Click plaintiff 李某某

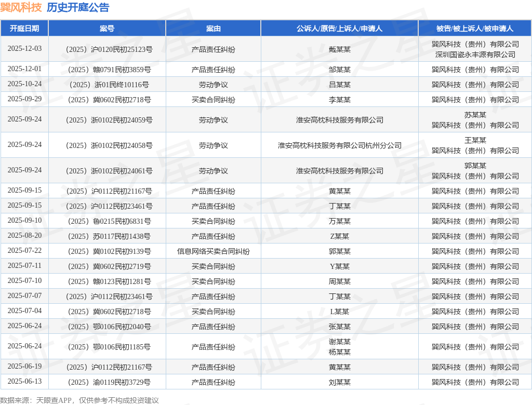pos(340,100)
